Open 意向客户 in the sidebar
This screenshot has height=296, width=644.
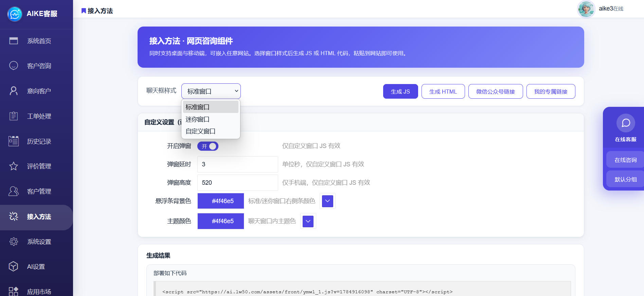36,91
